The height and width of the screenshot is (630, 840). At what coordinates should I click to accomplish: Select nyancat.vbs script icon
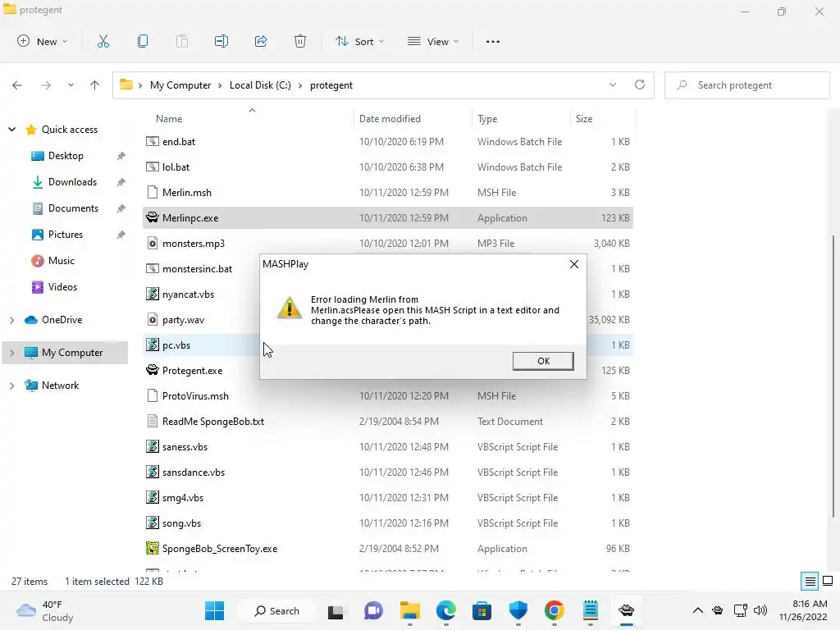(x=153, y=294)
